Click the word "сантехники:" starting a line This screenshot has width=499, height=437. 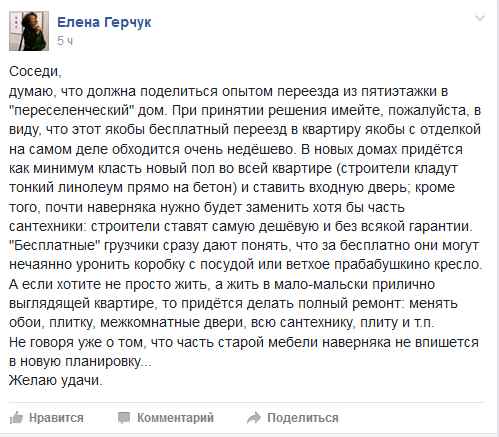click(x=48, y=226)
